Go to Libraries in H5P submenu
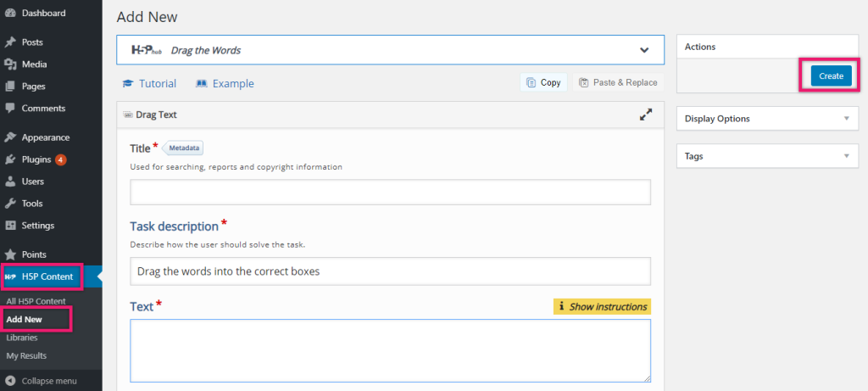Screen dimensions: 868x391 (22, 338)
